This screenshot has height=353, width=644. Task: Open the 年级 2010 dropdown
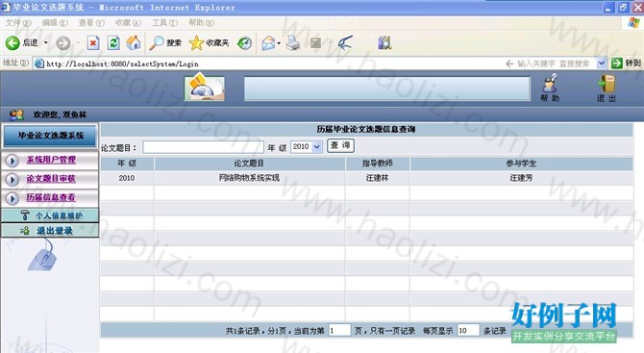[x=307, y=147]
